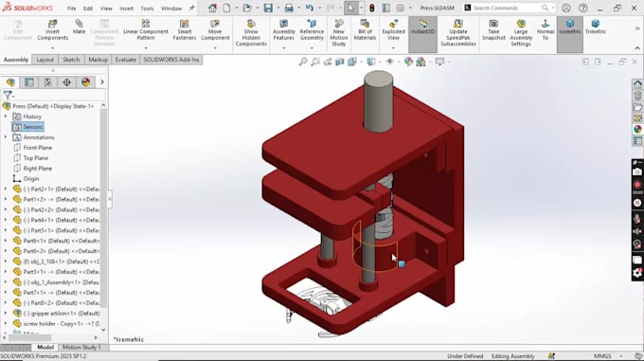
Task: Open the View menu
Action: (106, 9)
